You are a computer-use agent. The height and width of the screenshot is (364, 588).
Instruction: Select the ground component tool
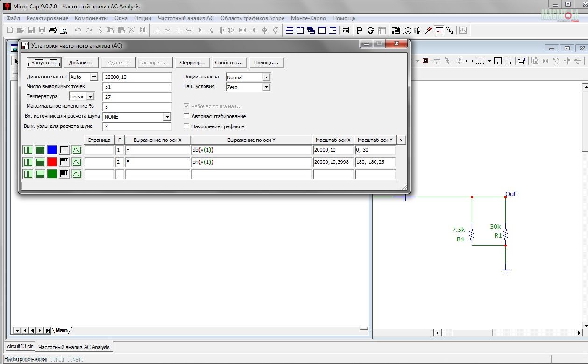[157, 30]
